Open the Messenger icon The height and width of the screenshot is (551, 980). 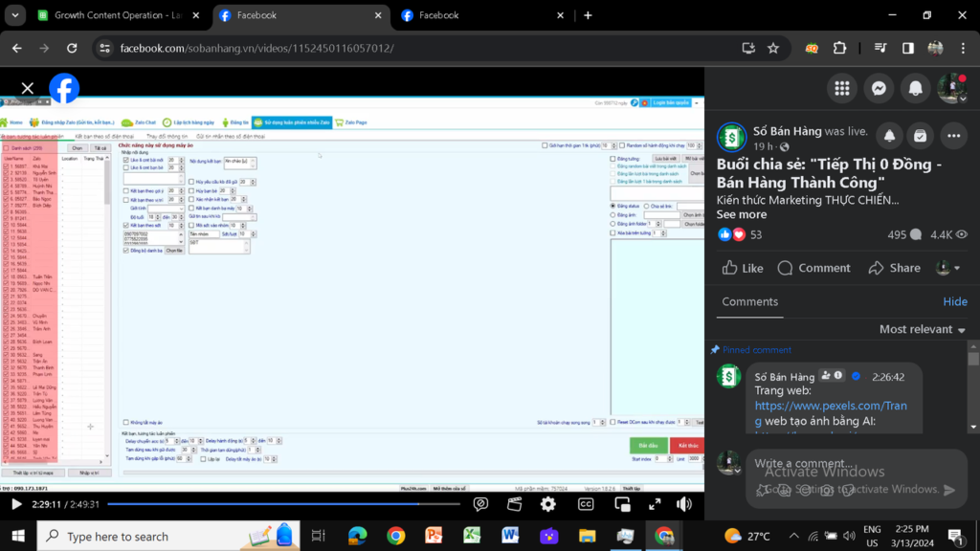click(879, 88)
